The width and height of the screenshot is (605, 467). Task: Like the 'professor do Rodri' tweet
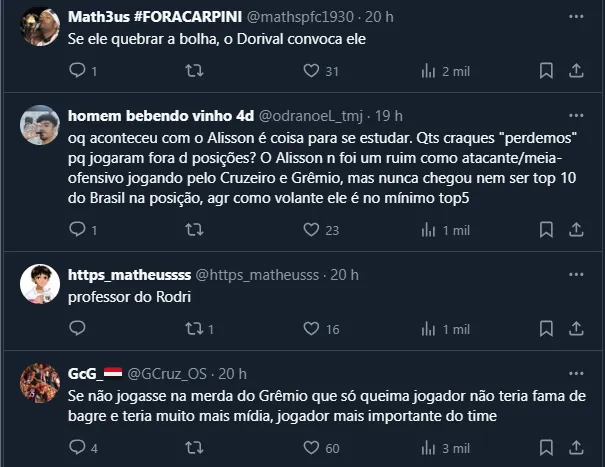pos(310,329)
